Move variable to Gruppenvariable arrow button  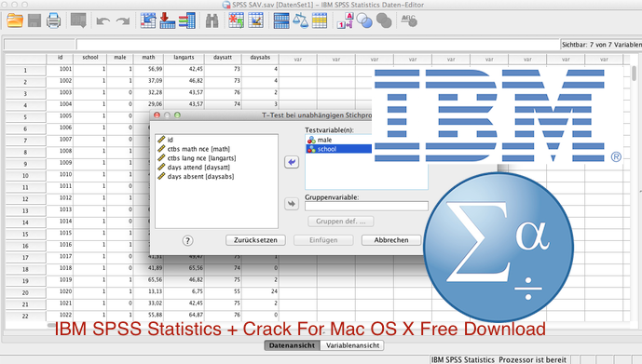coord(292,204)
